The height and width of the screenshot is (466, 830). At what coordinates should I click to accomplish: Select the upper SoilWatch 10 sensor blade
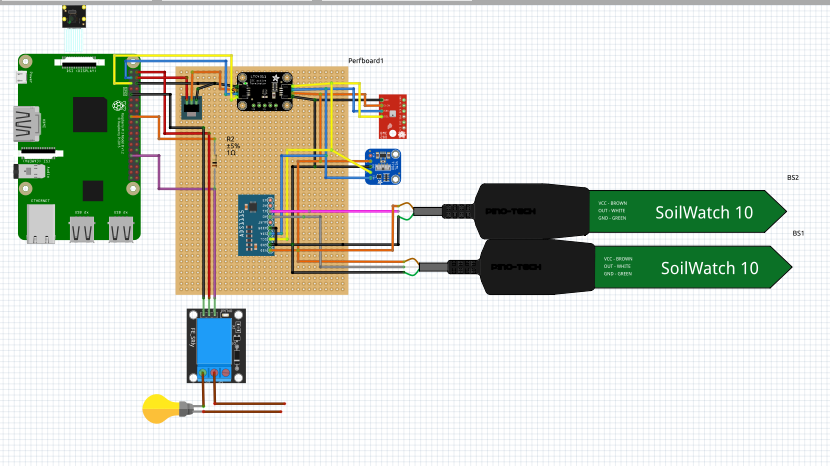point(687,211)
